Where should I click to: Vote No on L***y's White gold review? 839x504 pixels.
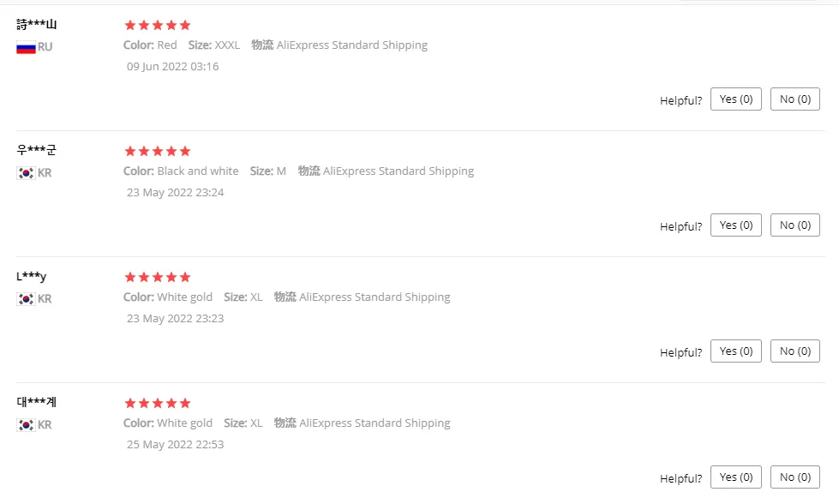(x=795, y=351)
